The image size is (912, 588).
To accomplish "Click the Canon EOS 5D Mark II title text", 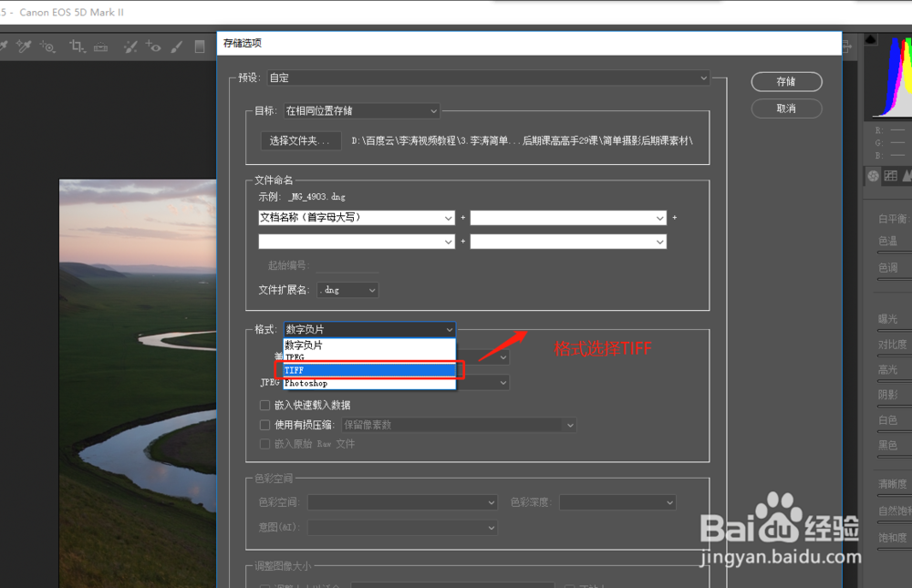I will coord(71,12).
